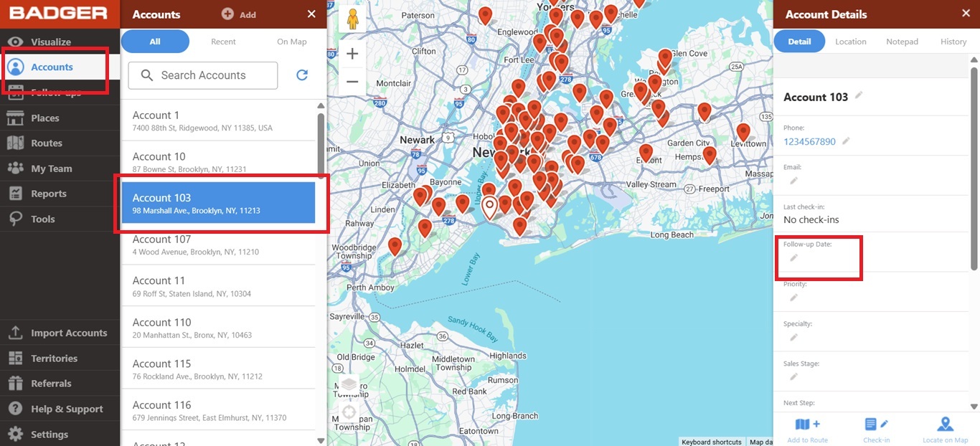Click Locate on Map button
The image size is (980, 446).
tap(946, 430)
